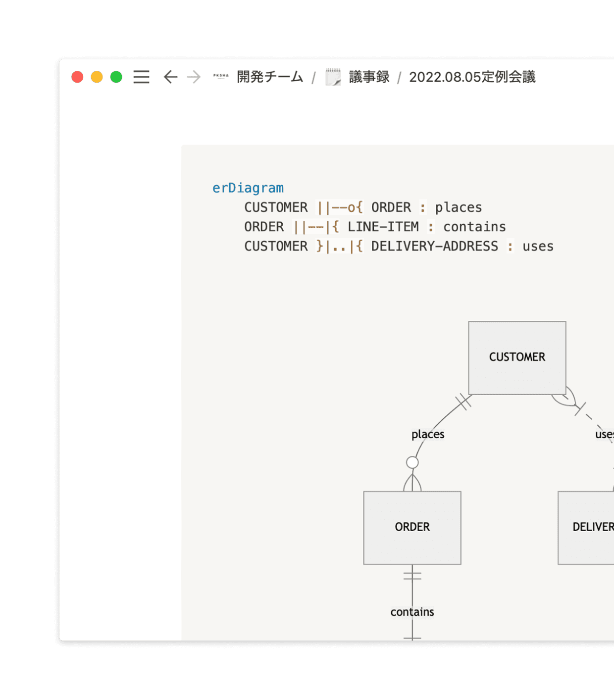Select the 2022.08.05定例会議 page title
The height and width of the screenshot is (700, 614).
coord(472,77)
